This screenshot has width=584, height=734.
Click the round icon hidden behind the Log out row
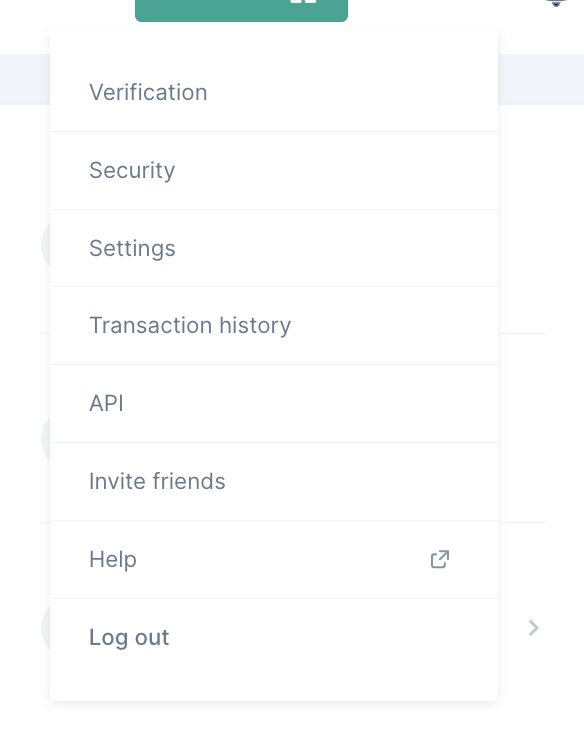click(x=45, y=627)
